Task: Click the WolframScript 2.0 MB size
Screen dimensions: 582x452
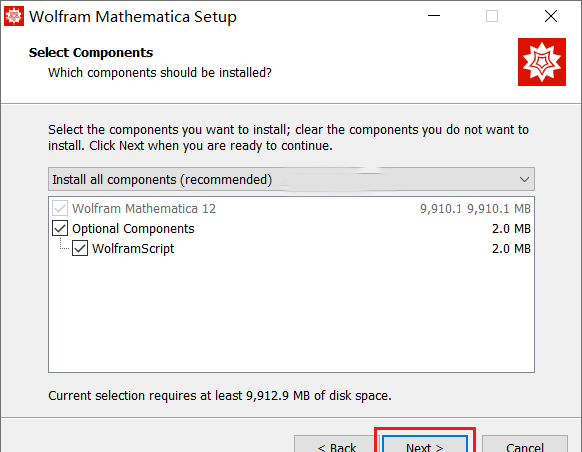Action: [511, 249]
